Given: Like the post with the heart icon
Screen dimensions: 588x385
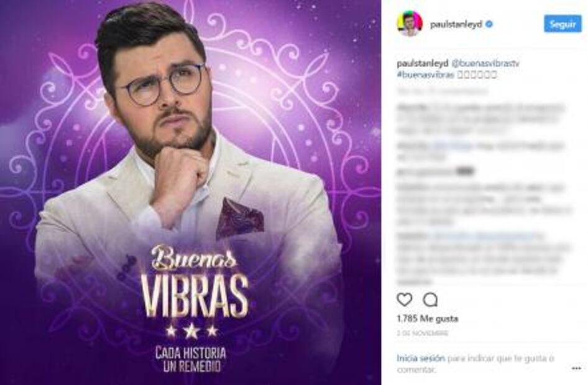Looking at the screenshot, I should 404,299.
